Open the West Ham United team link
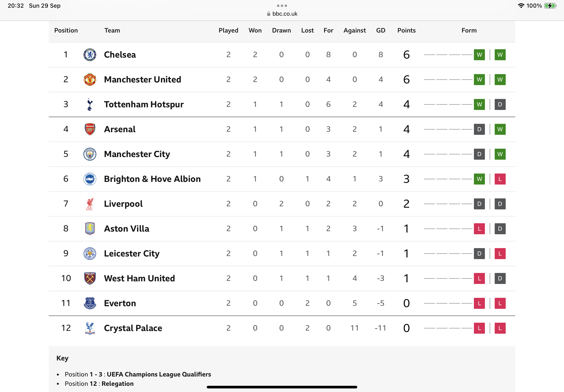 [140, 278]
